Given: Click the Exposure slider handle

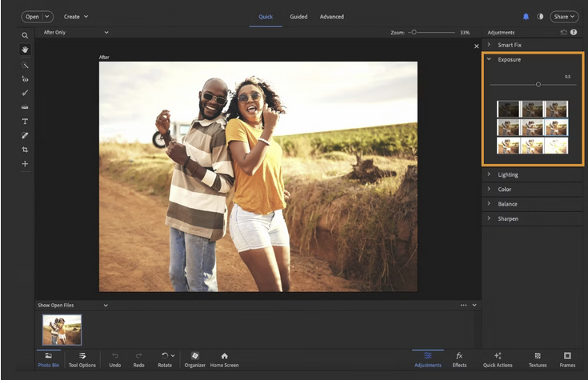Looking at the screenshot, I should [x=538, y=84].
